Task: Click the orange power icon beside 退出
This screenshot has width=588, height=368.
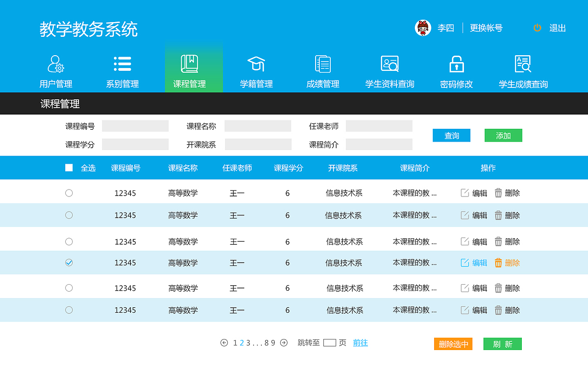Action: coord(537,28)
